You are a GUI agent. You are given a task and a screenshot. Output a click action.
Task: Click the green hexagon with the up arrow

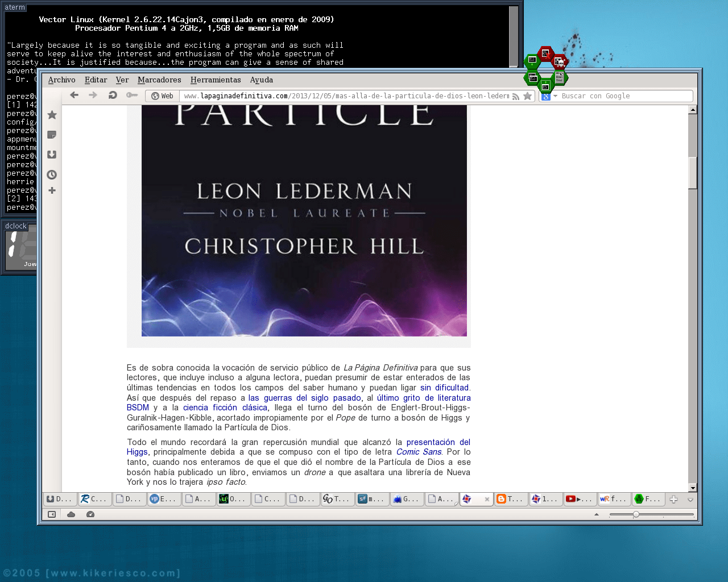[x=545, y=86]
